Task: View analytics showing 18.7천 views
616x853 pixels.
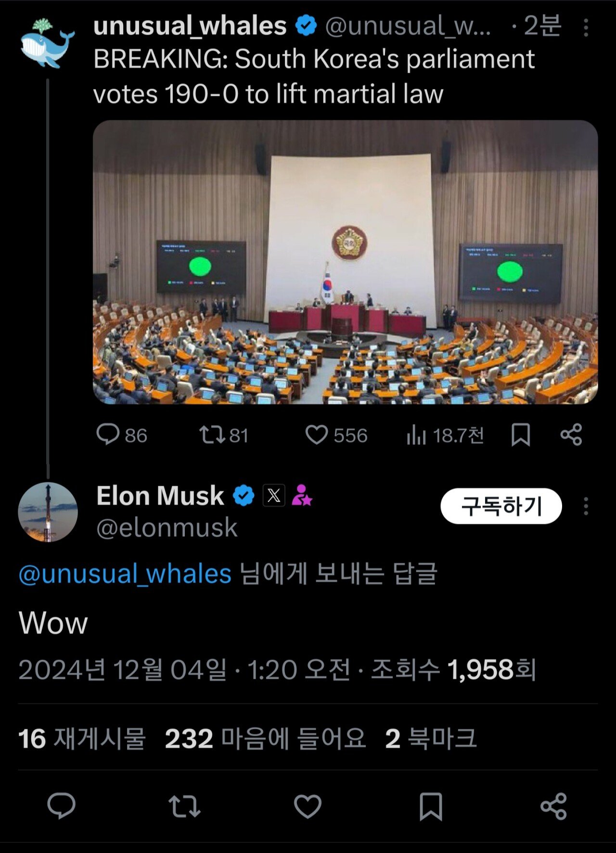Action: pos(445,435)
